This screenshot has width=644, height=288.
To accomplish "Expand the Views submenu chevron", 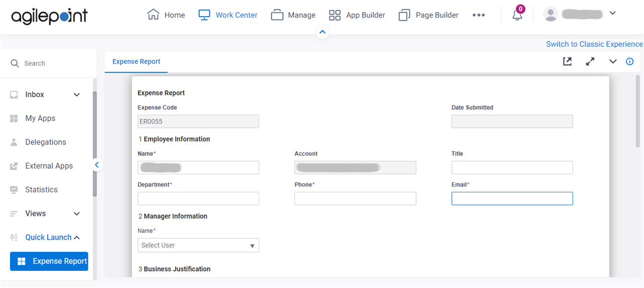I will coord(76,213).
